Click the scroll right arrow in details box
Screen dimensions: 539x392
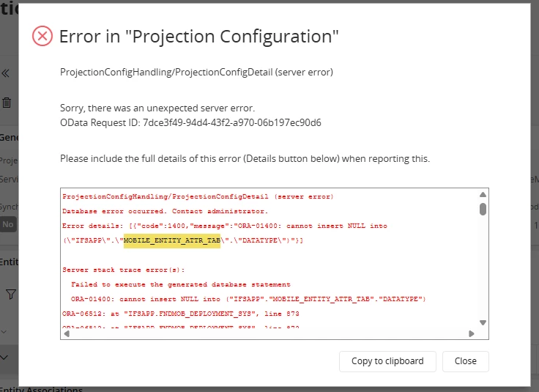pyautogui.click(x=472, y=333)
